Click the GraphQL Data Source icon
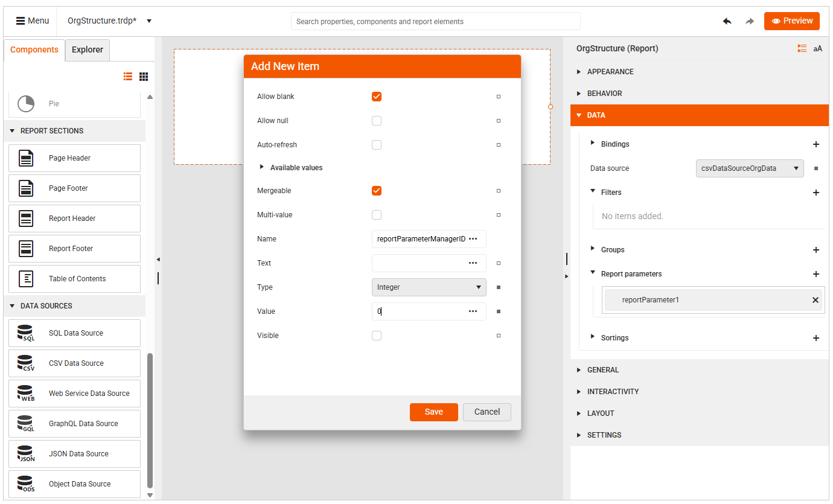The height and width of the screenshot is (504, 833). pos(25,423)
